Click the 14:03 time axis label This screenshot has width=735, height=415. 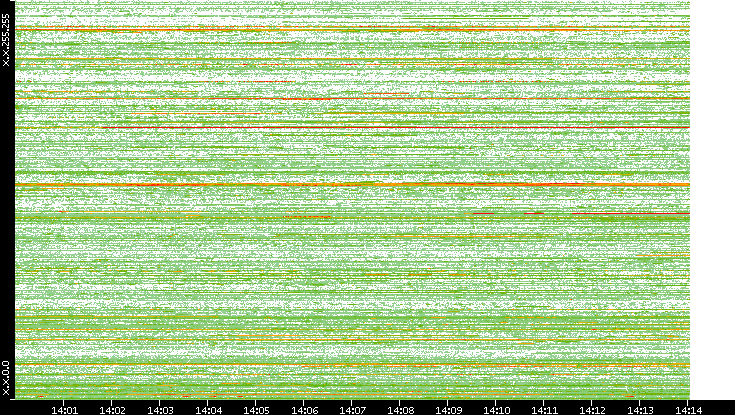pyautogui.click(x=160, y=410)
